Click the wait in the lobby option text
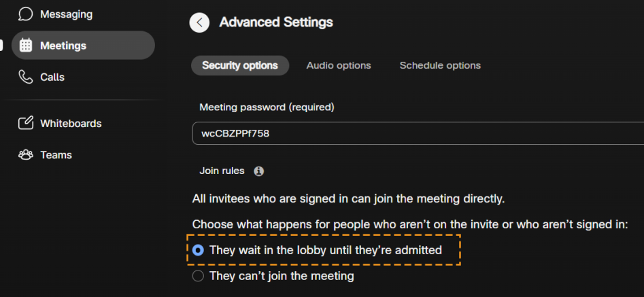The width and height of the screenshot is (644, 297). (325, 250)
